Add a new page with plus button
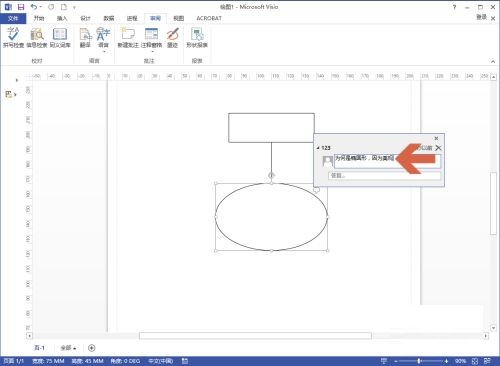Image resolution: width=500 pixels, height=366 pixels. 92,348
